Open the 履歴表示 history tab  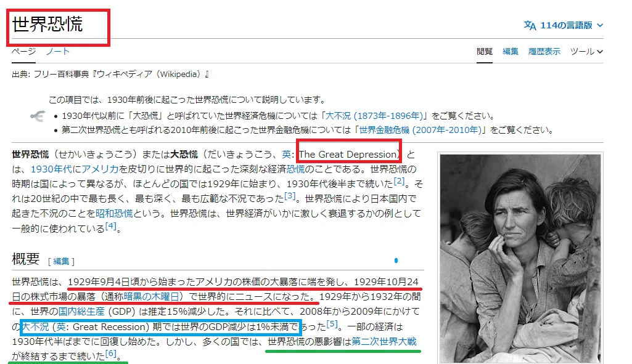click(x=544, y=52)
